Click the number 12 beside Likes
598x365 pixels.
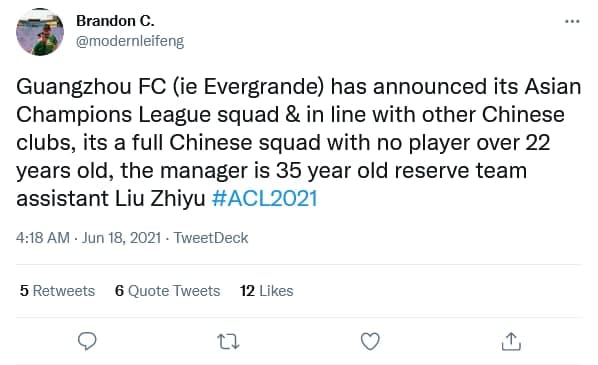point(247,291)
